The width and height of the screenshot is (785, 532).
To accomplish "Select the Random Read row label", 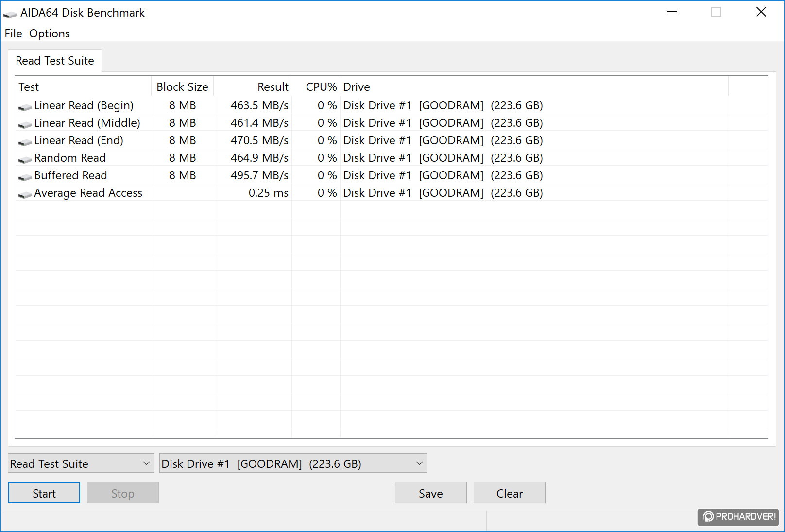I will point(69,158).
